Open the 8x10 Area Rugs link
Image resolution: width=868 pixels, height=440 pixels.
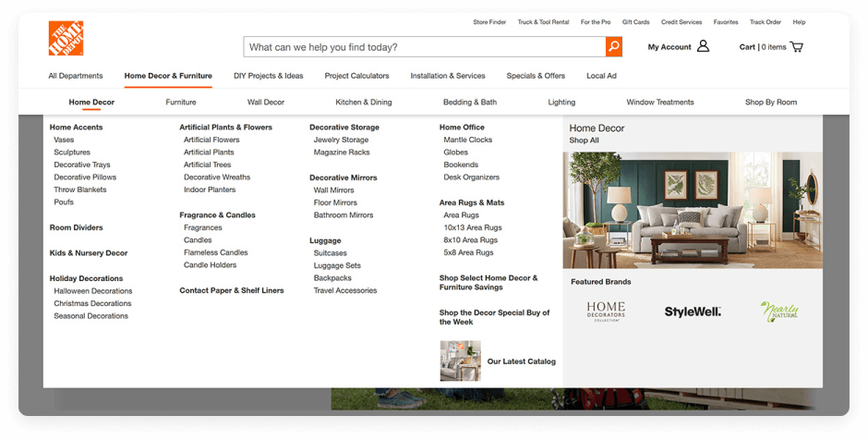click(470, 240)
